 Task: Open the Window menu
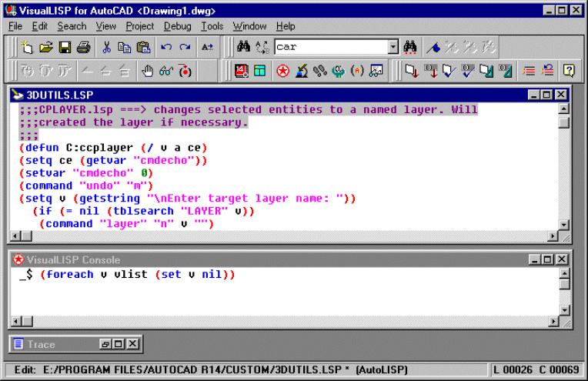point(249,26)
